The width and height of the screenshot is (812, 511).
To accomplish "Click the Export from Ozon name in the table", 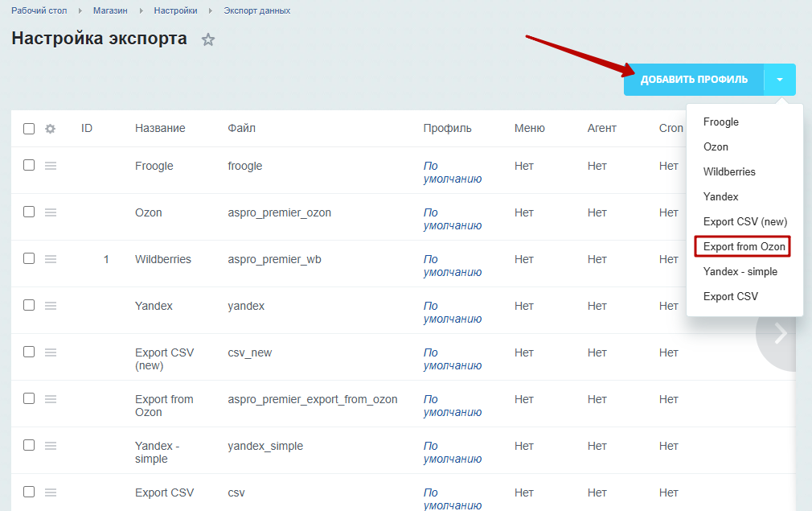I will click(x=164, y=406).
